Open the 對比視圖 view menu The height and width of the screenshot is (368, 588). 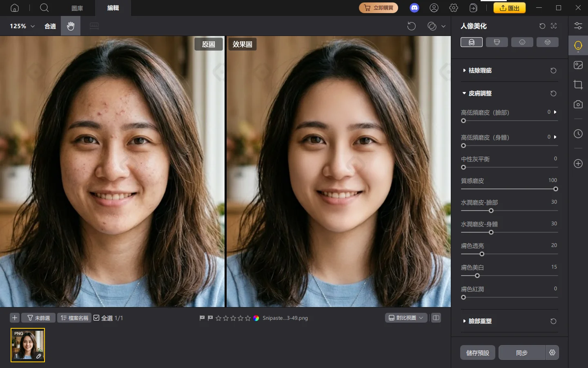coord(406,318)
